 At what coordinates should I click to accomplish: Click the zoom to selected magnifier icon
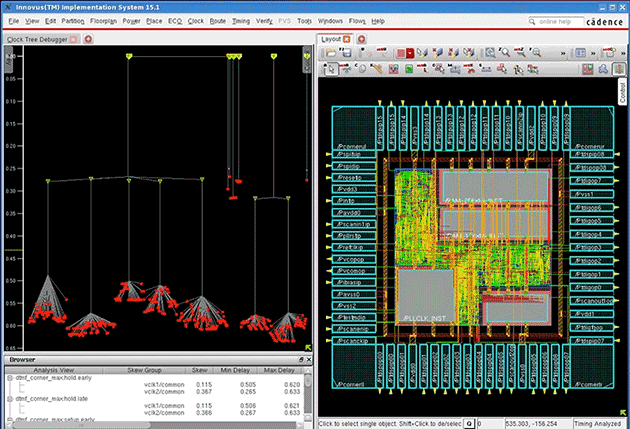click(535, 53)
